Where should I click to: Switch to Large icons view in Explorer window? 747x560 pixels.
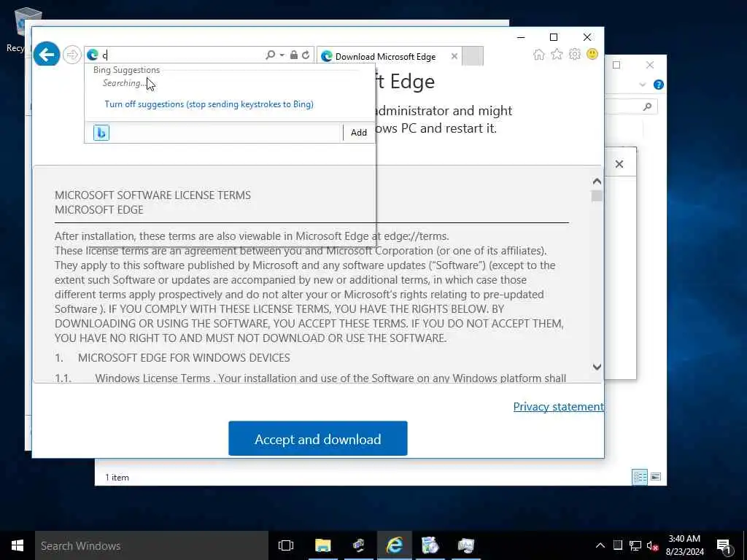coord(656,477)
